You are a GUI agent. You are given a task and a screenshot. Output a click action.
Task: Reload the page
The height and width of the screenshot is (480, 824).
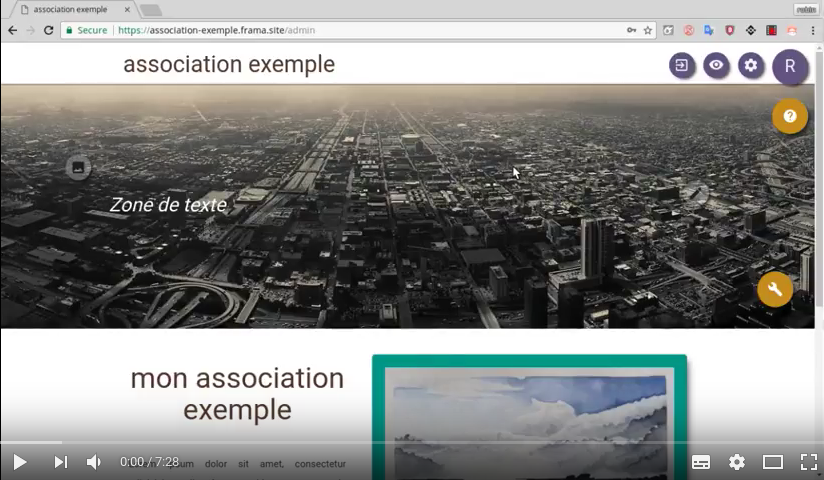tap(48, 30)
